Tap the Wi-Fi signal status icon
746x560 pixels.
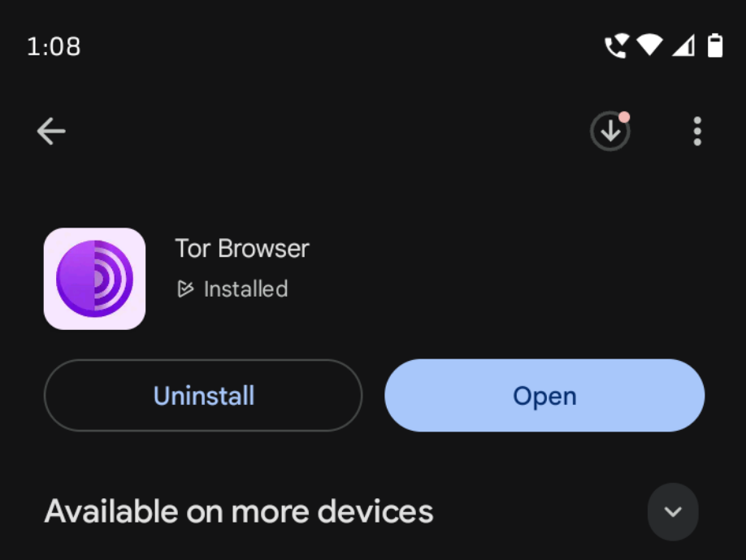pos(649,46)
